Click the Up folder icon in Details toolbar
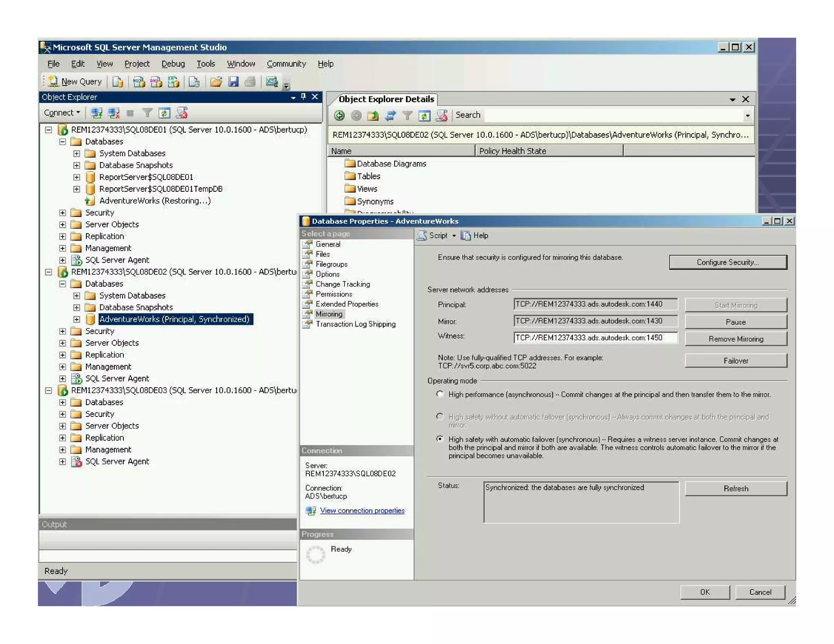 pyautogui.click(x=373, y=116)
